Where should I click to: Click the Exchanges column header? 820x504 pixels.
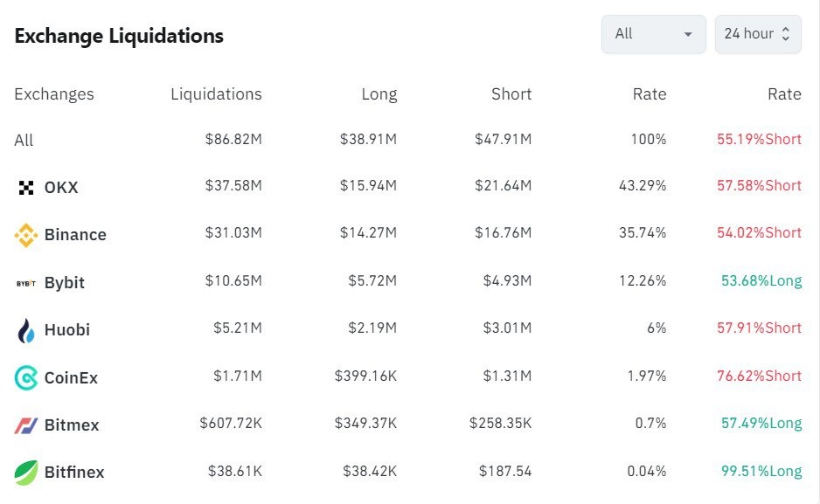pos(54,94)
